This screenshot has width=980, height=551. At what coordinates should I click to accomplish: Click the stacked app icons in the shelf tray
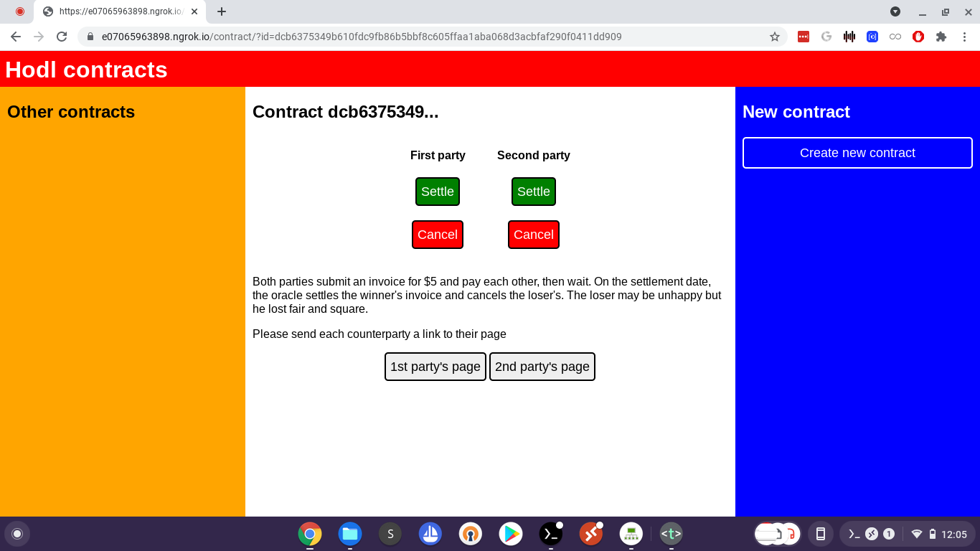click(778, 534)
